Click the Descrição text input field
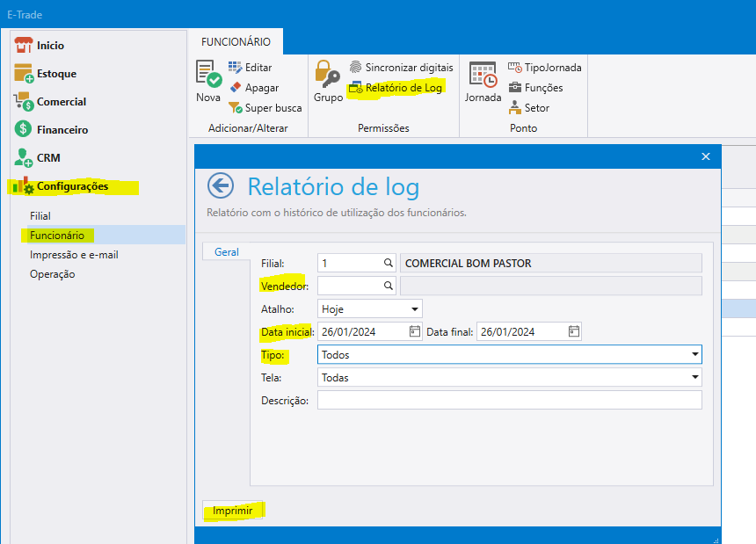The width and height of the screenshot is (756, 544). (x=509, y=401)
